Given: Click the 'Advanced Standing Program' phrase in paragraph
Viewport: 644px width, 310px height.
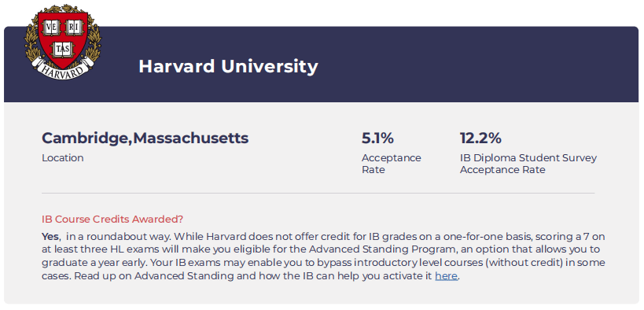Looking at the screenshot, I should click(365, 249).
